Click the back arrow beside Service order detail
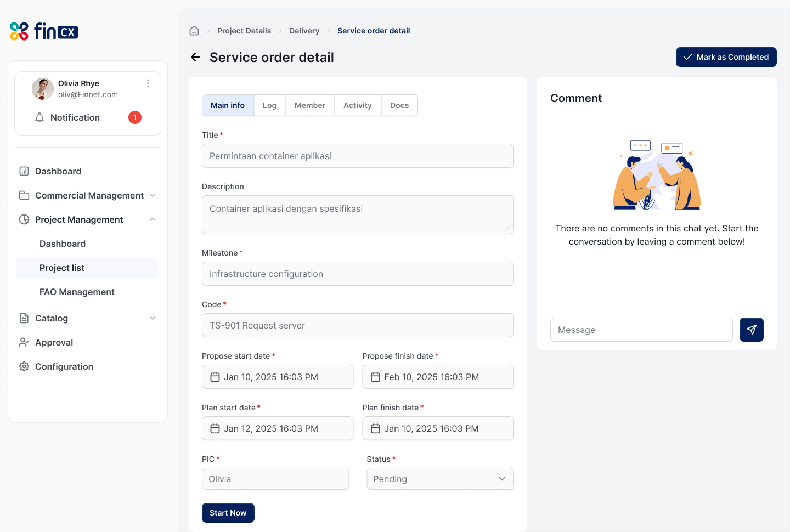Image resolution: width=790 pixels, height=532 pixels. pos(195,57)
